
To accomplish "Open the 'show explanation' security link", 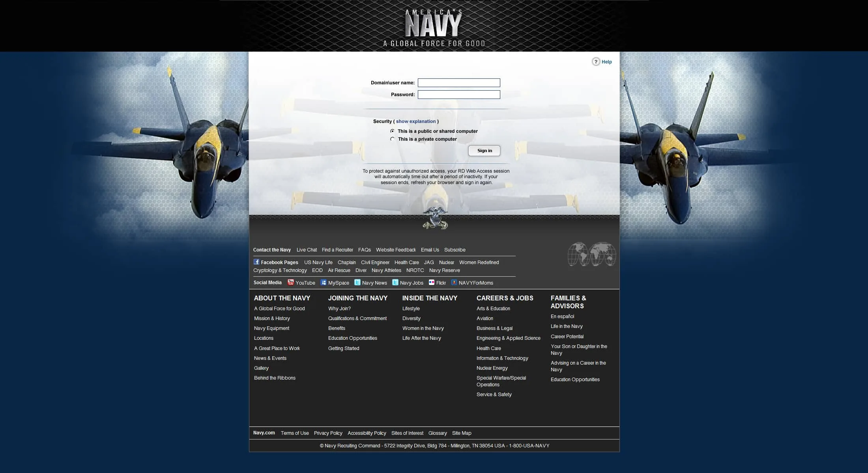I will [416, 121].
